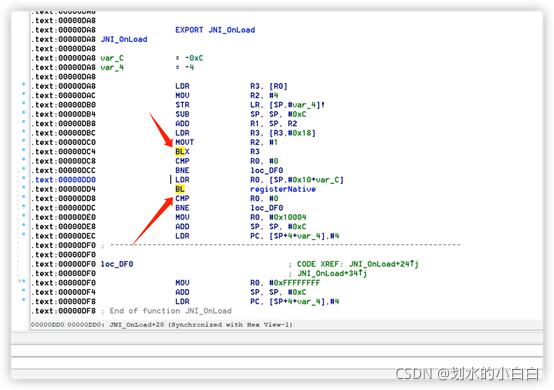The height and width of the screenshot is (390, 554).
Task: Click operand 'R0, [SP,#0x10+var_C]'
Action: pos(297,180)
